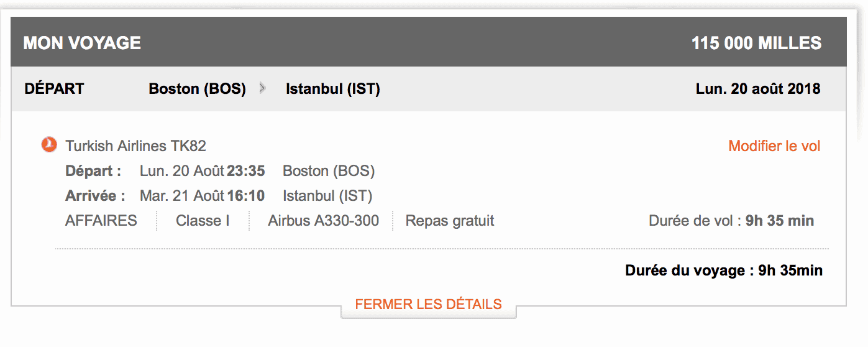Click the Modifier le vol link
The width and height of the screenshot is (868, 347).
(x=774, y=146)
